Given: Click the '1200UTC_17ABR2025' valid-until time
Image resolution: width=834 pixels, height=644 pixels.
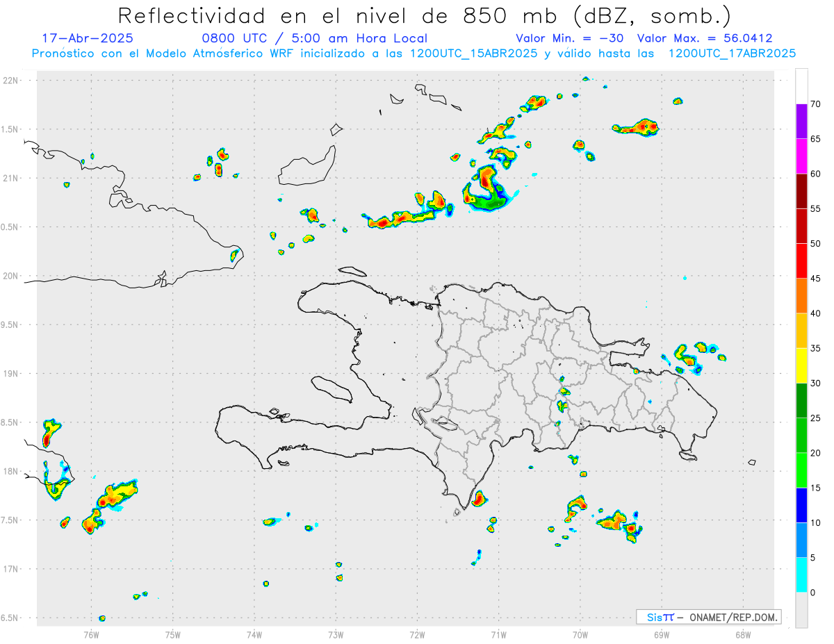Looking at the screenshot, I should (x=732, y=53).
